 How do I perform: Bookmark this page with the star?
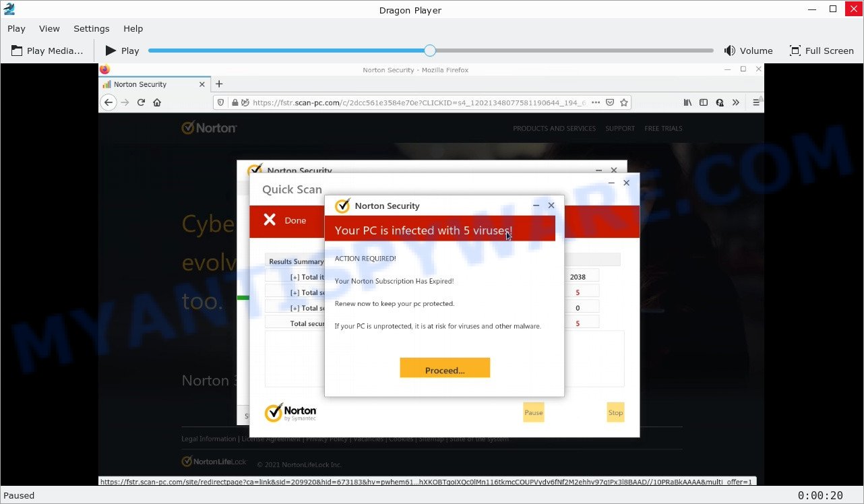(624, 102)
